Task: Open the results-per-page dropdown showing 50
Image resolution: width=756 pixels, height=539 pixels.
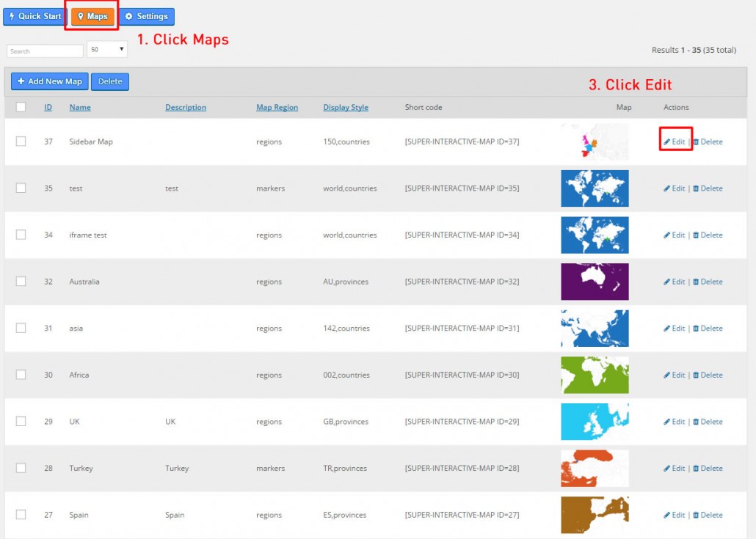Action: 106,50
